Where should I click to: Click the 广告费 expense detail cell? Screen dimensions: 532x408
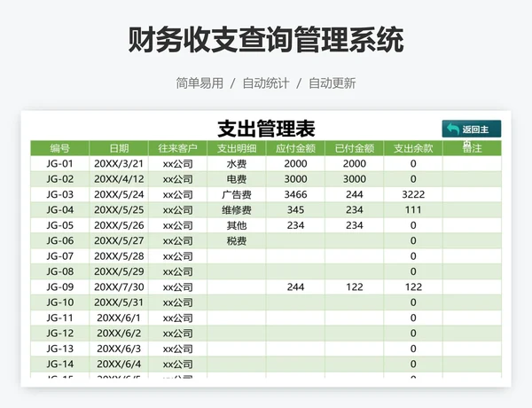click(237, 194)
